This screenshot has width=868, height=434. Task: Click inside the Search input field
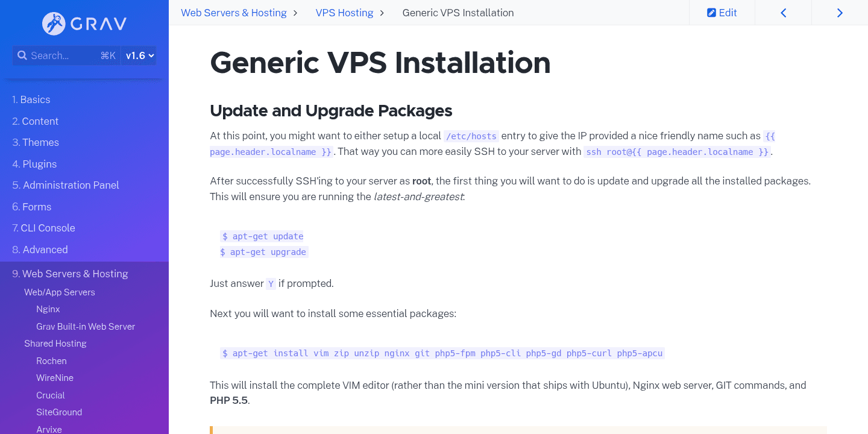pyautogui.click(x=66, y=55)
